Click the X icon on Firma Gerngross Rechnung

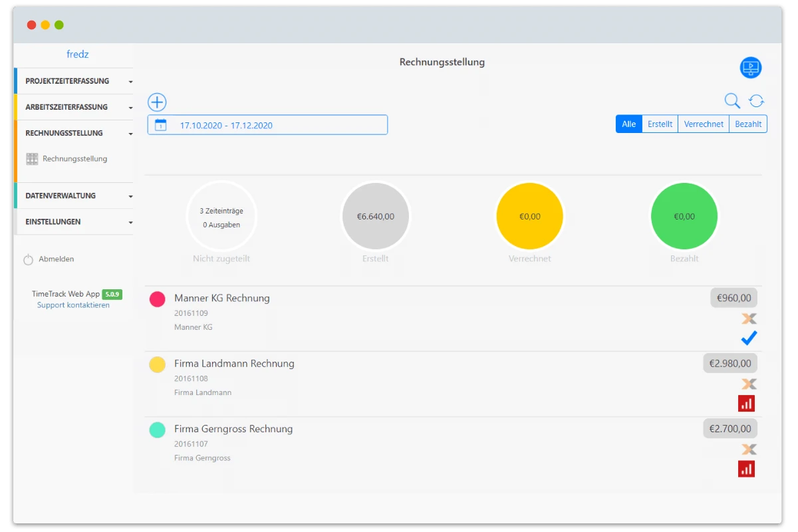point(749,449)
